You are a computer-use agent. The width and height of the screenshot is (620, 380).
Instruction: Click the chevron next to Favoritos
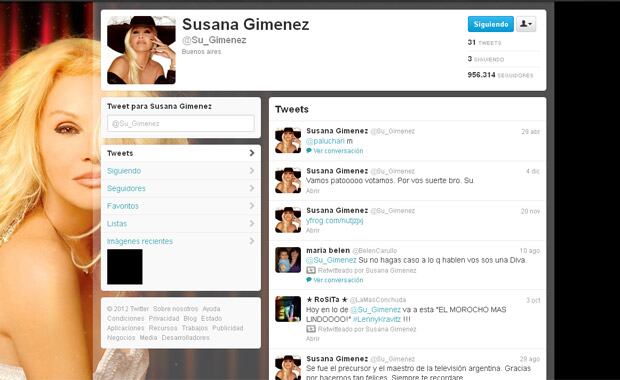pyautogui.click(x=252, y=206)
